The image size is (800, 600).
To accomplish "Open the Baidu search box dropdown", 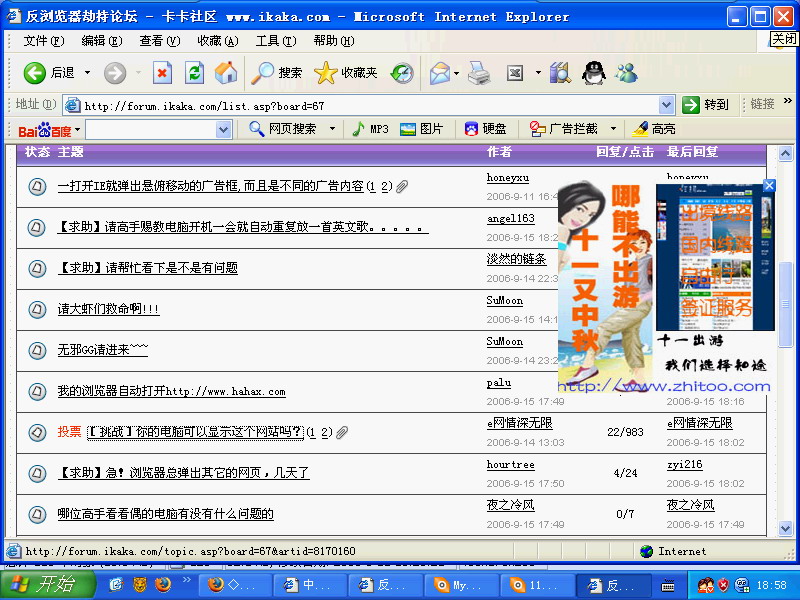I will coord(223,130).
